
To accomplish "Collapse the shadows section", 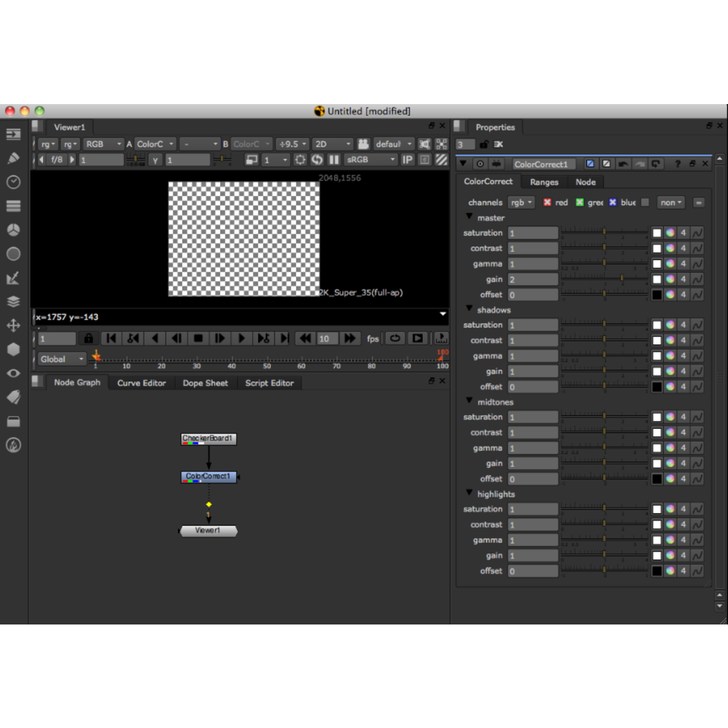I will (469, 309).
